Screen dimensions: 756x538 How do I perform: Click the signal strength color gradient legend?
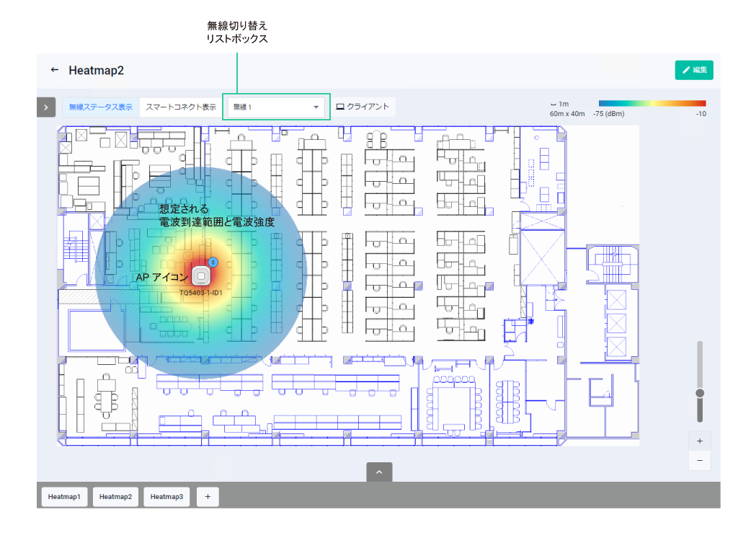(x=652, y=103)
